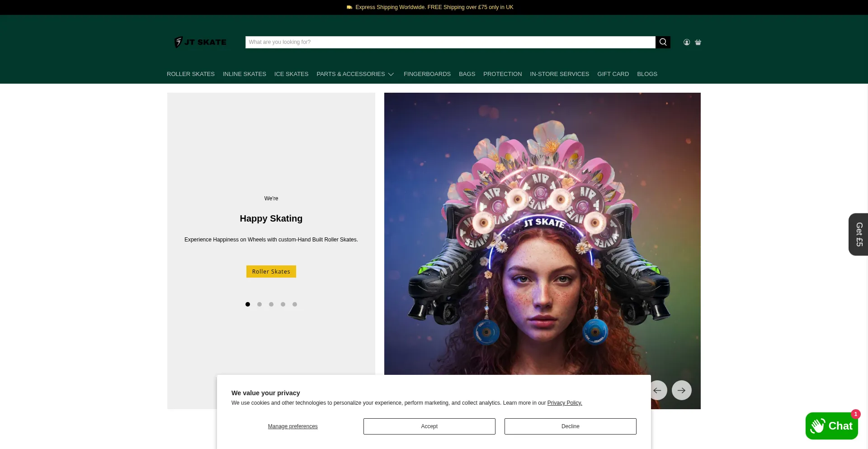Go to next slide with right arrow
This screenshot has width=868, height=449.
point(681,390)
